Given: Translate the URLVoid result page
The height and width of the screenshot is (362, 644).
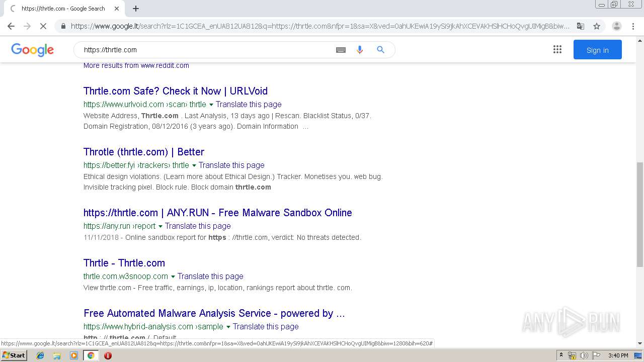Looking at the screenshot, I should tap(249, 105).
